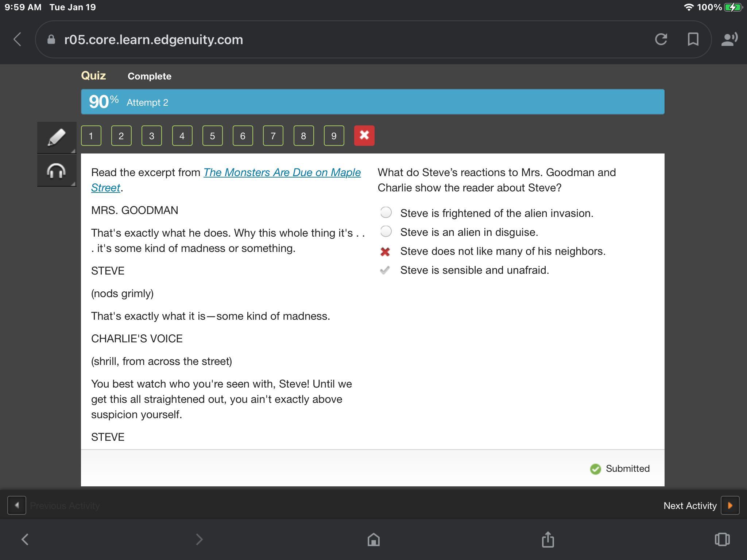Viewport: 747px width, 560px height.
Task: Tap the back chevron beside the address bar
Action: [x=18, y=39]
